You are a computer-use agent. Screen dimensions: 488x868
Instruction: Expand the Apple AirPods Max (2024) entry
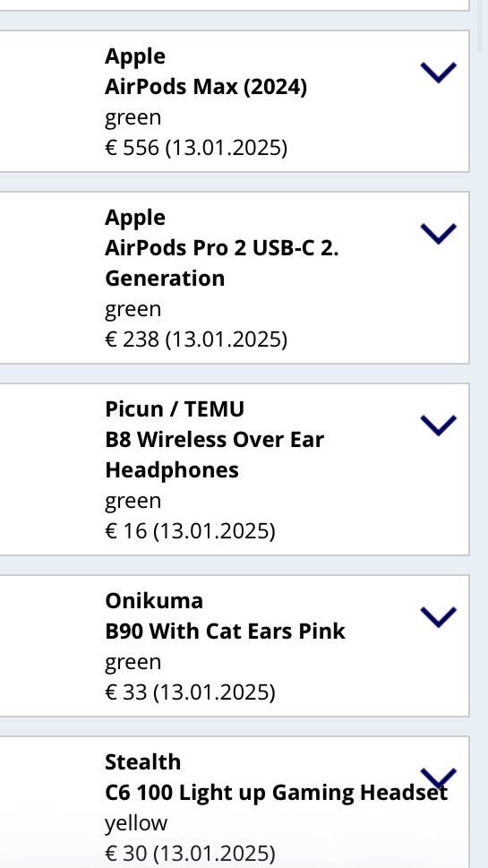click(438, 73)
